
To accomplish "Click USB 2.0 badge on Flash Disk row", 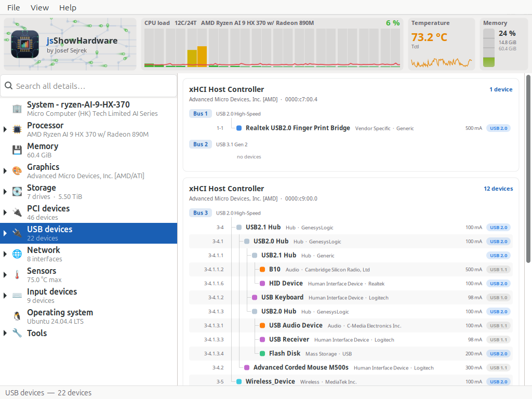I will (498, 353).
